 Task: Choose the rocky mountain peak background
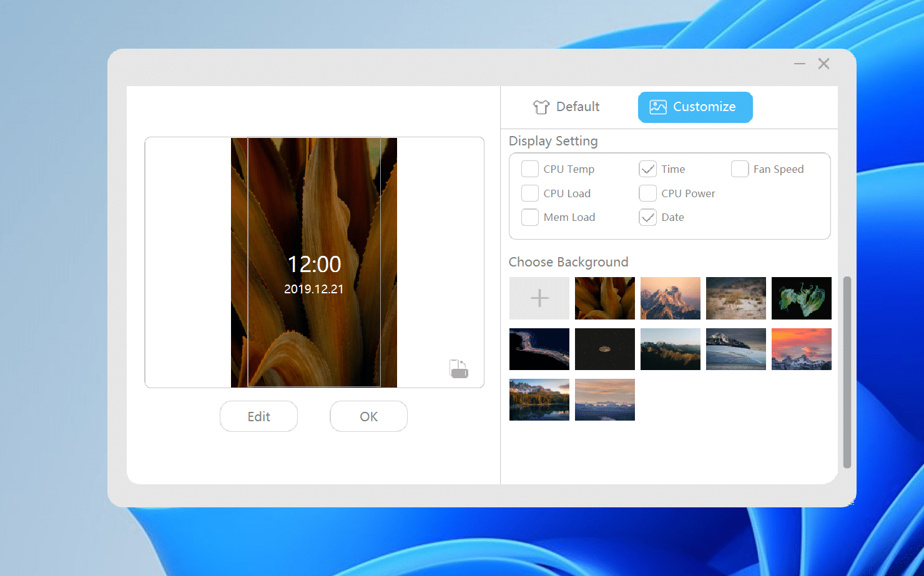[670, 298]
